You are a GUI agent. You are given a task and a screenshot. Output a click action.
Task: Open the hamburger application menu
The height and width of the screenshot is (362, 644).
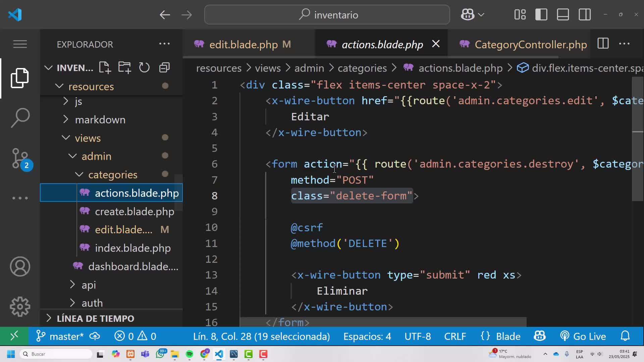tap(20, 44)
